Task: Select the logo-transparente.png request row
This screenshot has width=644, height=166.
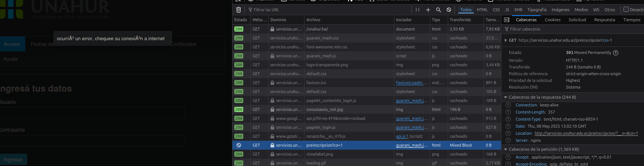Action: [x=367, y=65]
